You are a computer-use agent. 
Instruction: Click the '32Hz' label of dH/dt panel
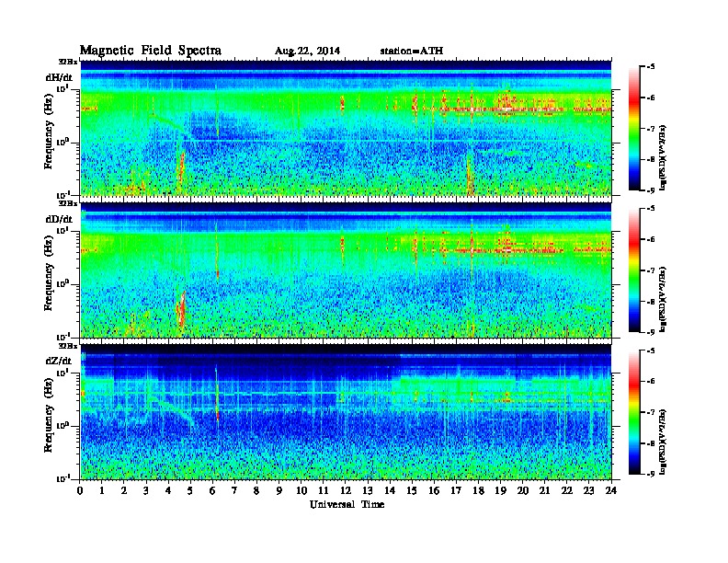(x=67, y=62)
